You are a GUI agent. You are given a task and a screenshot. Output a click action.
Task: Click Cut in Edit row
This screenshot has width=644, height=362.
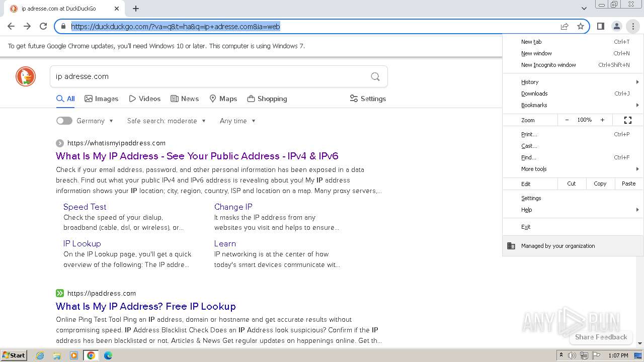tap(572, 184)
